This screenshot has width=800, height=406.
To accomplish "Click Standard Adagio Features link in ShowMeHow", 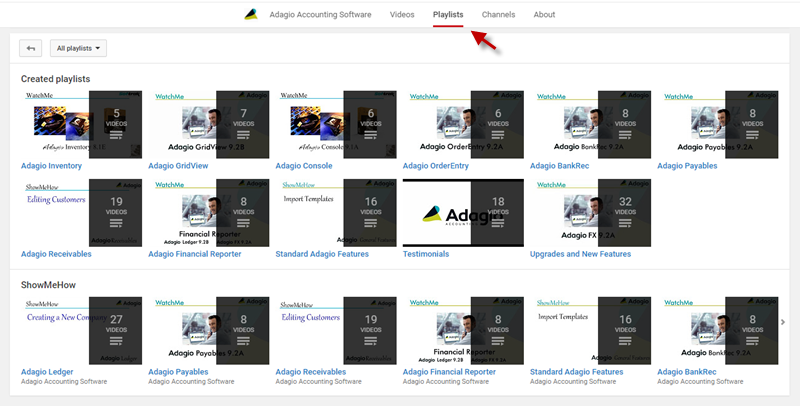I will tap(577, 372).
